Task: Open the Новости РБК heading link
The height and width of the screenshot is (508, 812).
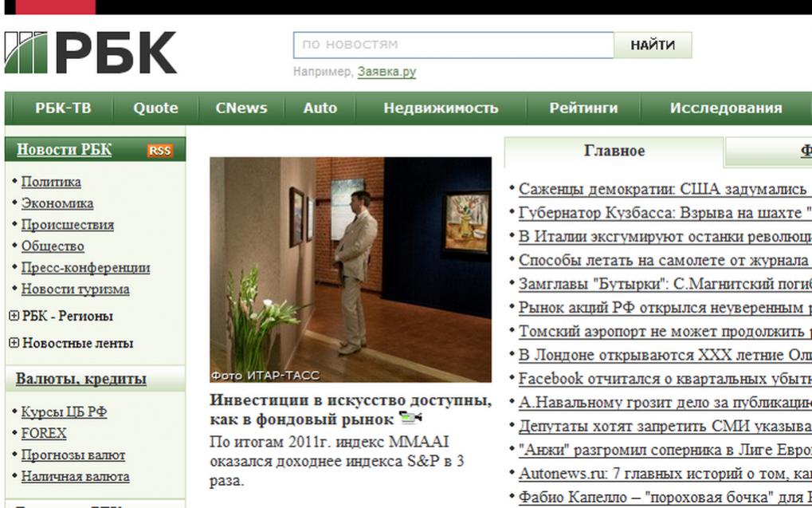Action: point(65,150)
